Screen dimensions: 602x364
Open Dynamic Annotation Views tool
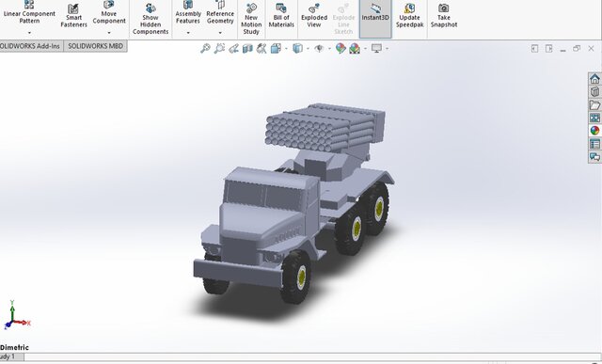tap(261, 48)
